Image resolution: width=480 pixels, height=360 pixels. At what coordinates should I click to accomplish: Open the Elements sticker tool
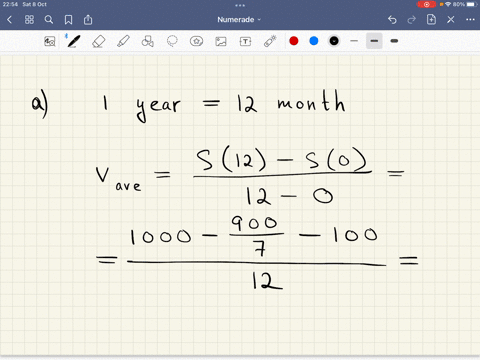196,41
